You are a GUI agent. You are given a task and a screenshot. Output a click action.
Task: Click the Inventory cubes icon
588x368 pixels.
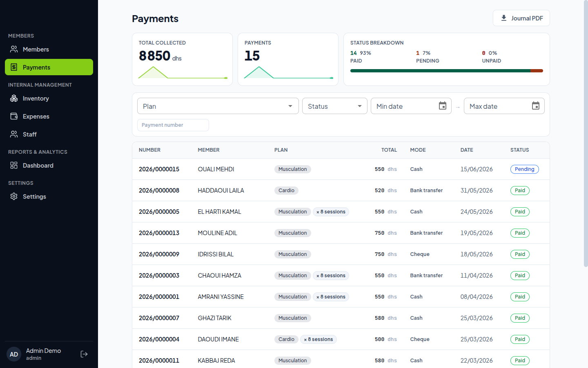click(14, 98)
